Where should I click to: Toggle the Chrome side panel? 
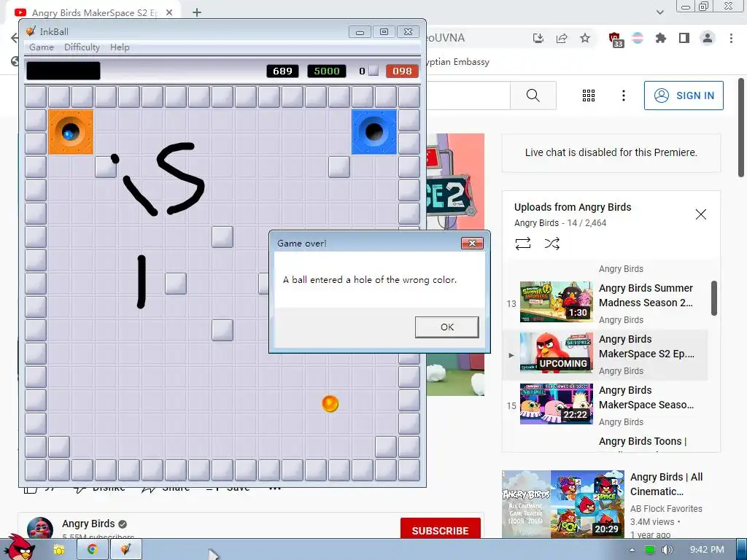(x=684, y=38)
